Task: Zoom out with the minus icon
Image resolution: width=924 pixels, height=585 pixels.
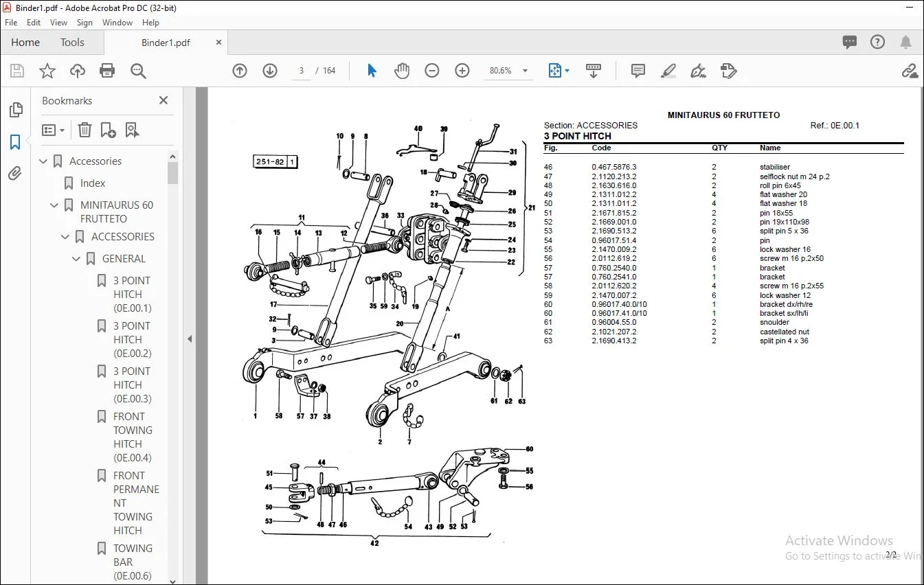Action: click(x=432, y=71)
